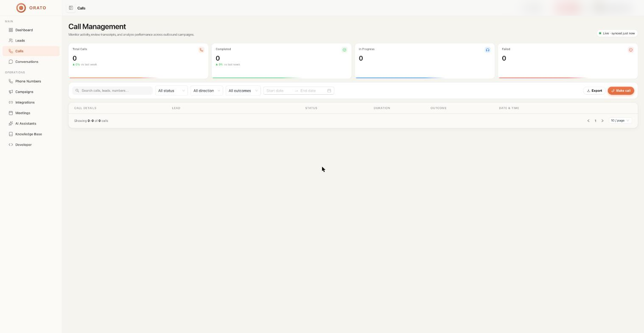Go to next page arrow
Viewport: 644px width, 333px height.
click(x=602, y=121)
